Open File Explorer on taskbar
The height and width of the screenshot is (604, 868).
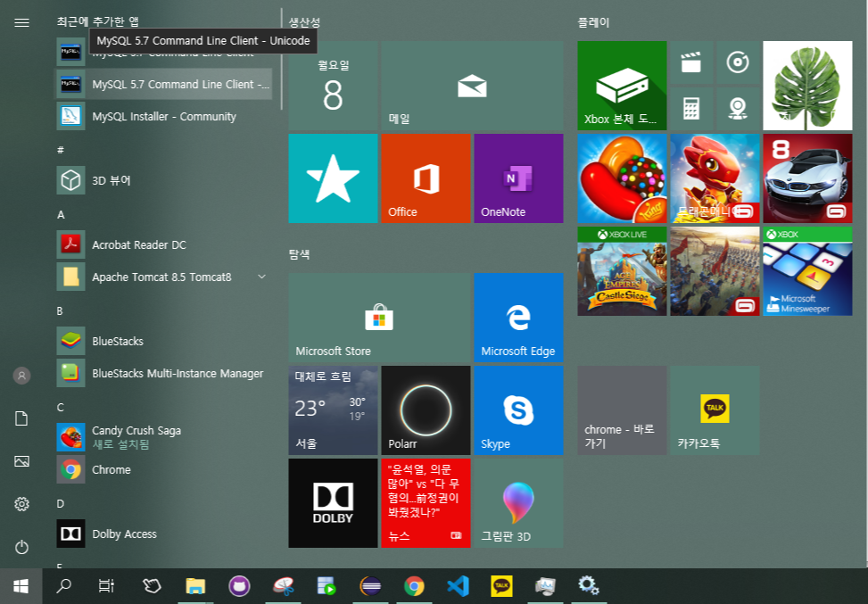pyautogui.click(x=195, y=586)
